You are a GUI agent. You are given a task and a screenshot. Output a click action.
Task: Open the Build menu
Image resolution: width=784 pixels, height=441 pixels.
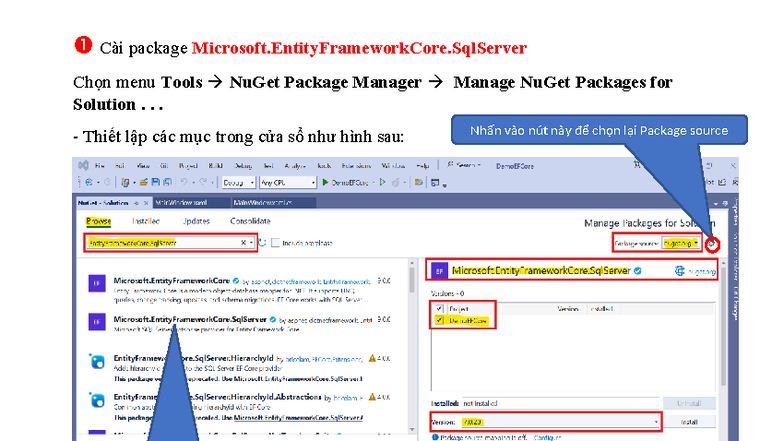216,166
